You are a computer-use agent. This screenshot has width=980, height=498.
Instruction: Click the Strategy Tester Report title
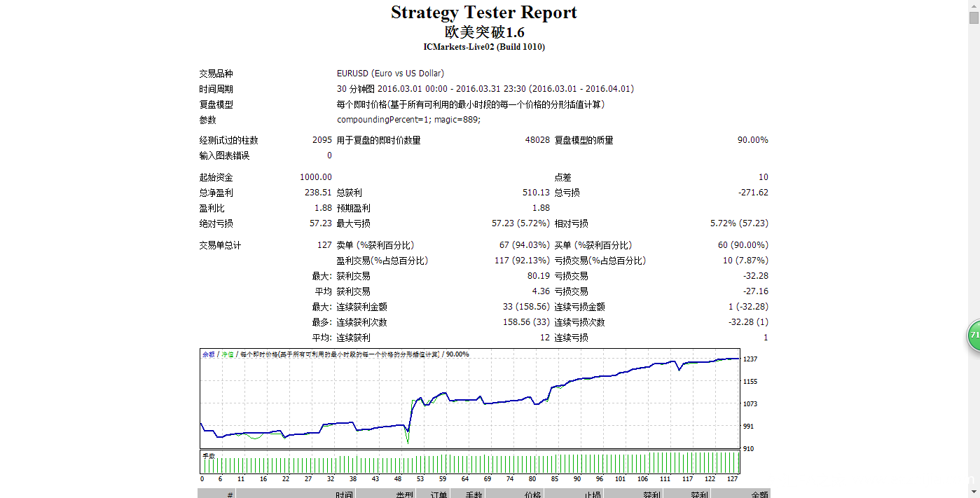[x=483, y=13]
